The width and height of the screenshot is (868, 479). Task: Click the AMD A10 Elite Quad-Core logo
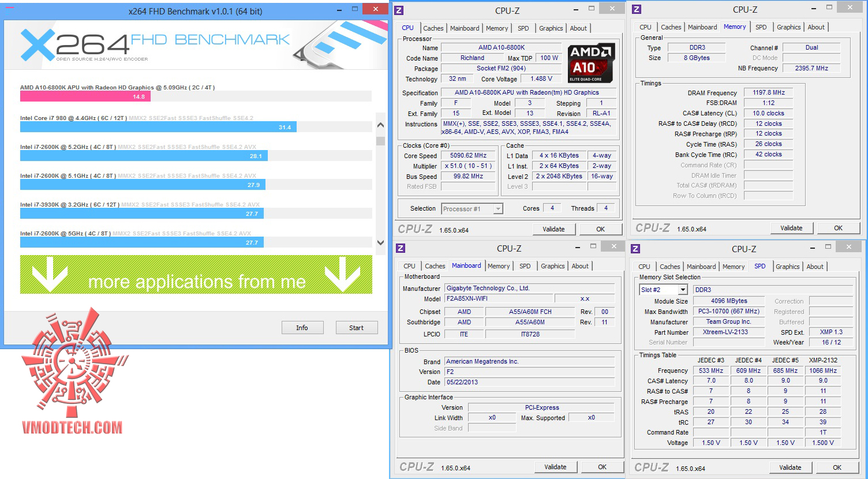pos(591,63)
